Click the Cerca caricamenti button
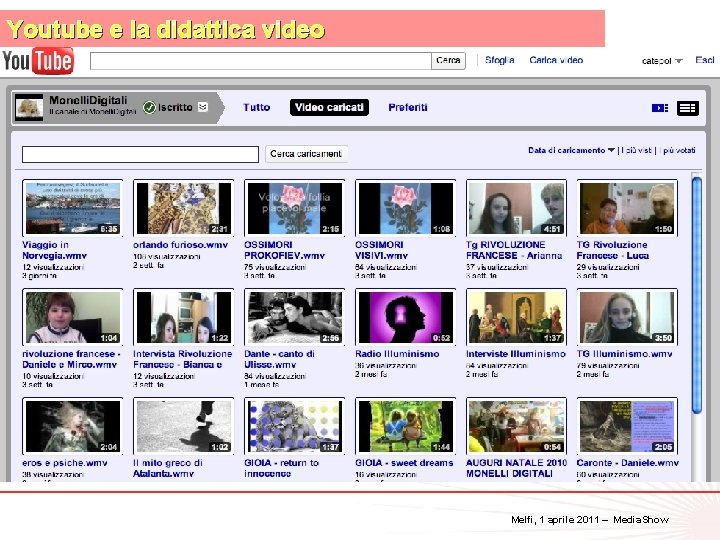The height and width of the screenshot is (540, 720). [x=306, y=154]
